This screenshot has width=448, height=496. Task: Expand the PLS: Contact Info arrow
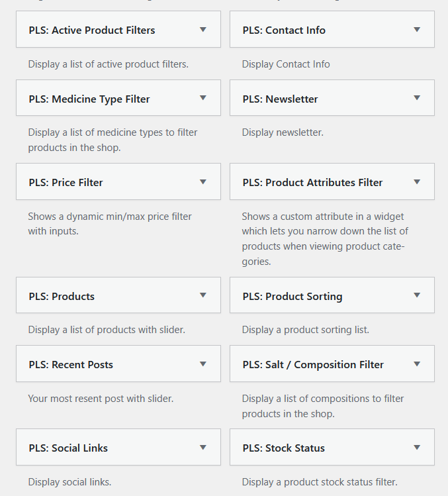click(x=417, y=30)
